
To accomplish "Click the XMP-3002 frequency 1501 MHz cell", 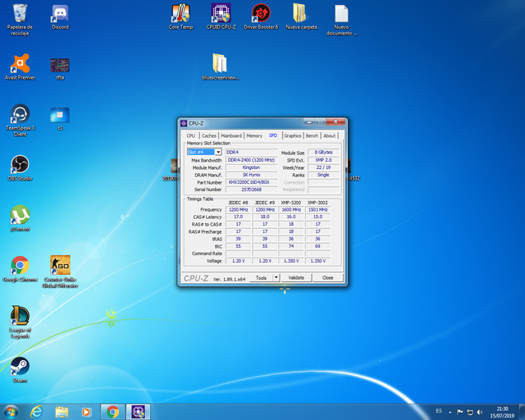I will [x=318, y=210].
